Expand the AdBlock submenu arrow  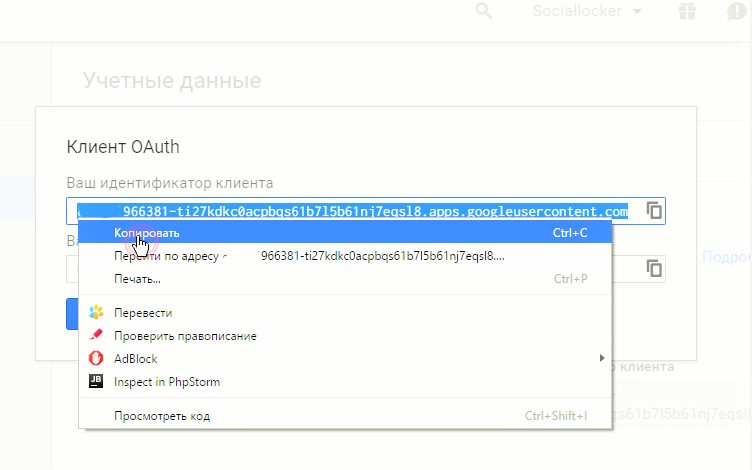[602, 358]
